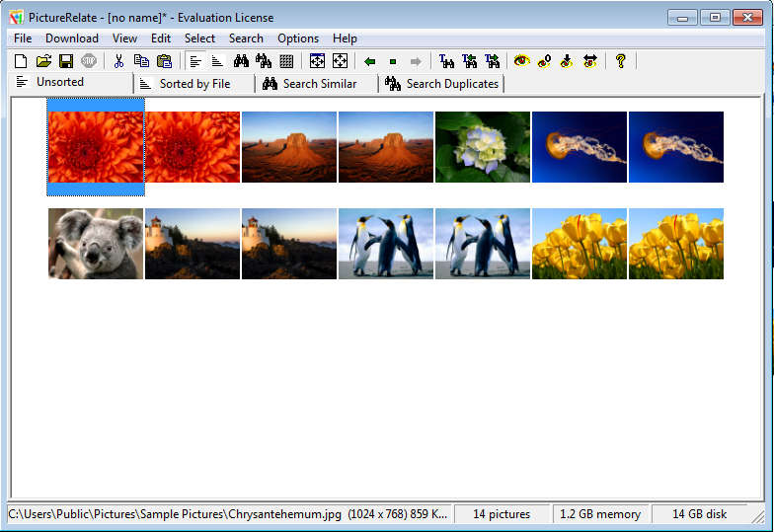Switch to the Sorted by File tab
774x532 pixels.
(193, 84)
